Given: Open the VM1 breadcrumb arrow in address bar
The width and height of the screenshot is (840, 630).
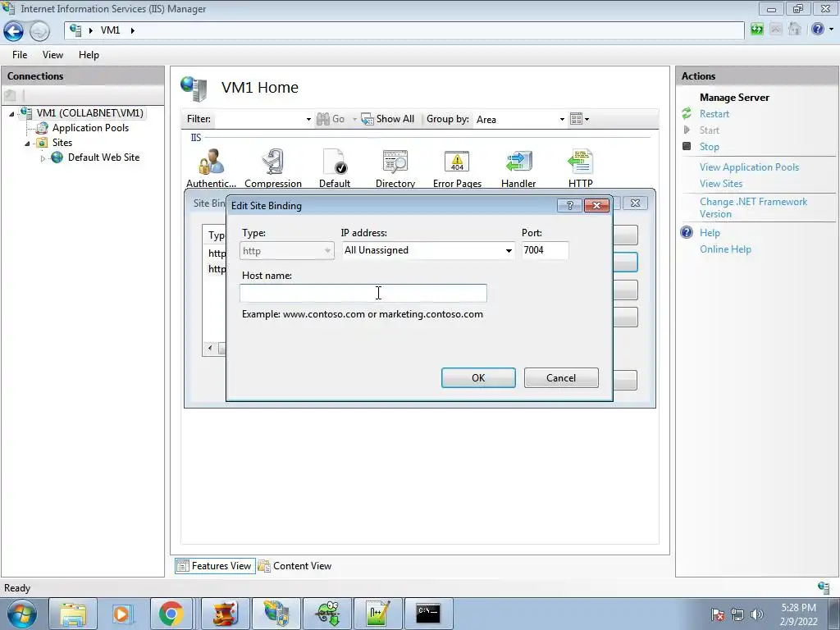Looking at the screenshot, I should pos(132,30).
